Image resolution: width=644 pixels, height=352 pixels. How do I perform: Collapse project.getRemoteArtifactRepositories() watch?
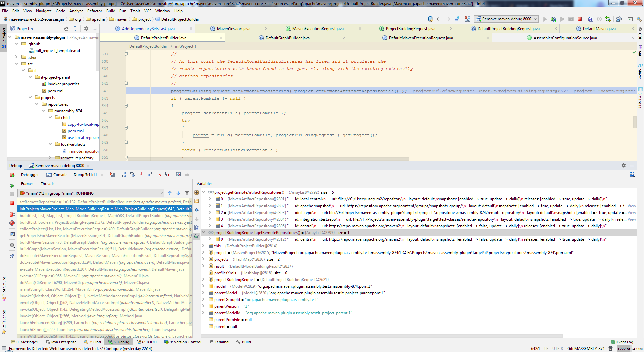click(x=203, y=192)
